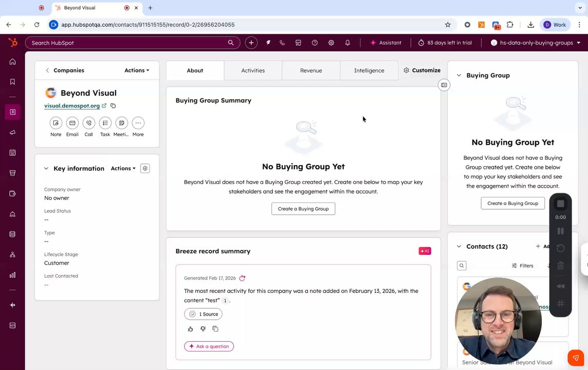Collapse the Buying Group sidebar section
The image size is (588, 370).
pyautogui.click(x=459, y=76)
